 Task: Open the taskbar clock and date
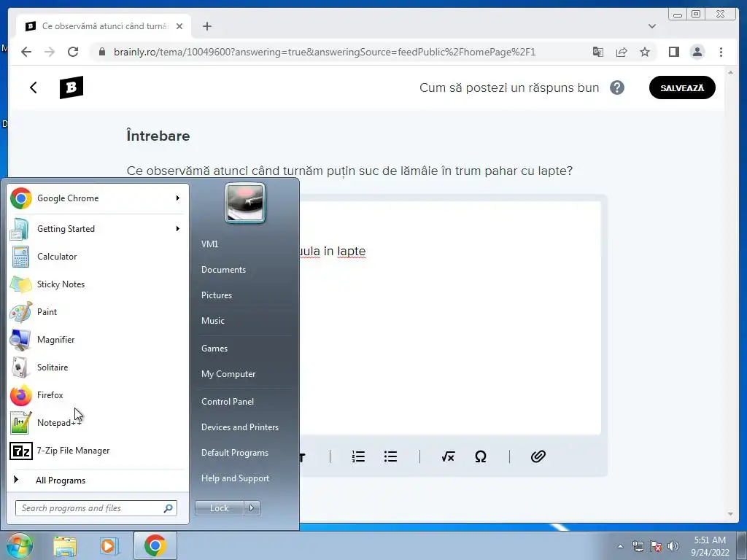point(710,546)
